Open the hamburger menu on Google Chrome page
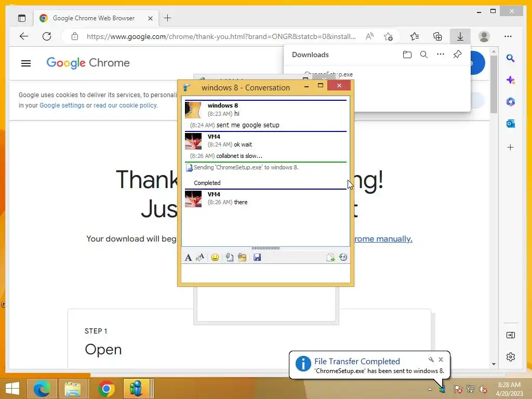 (26, 63)
